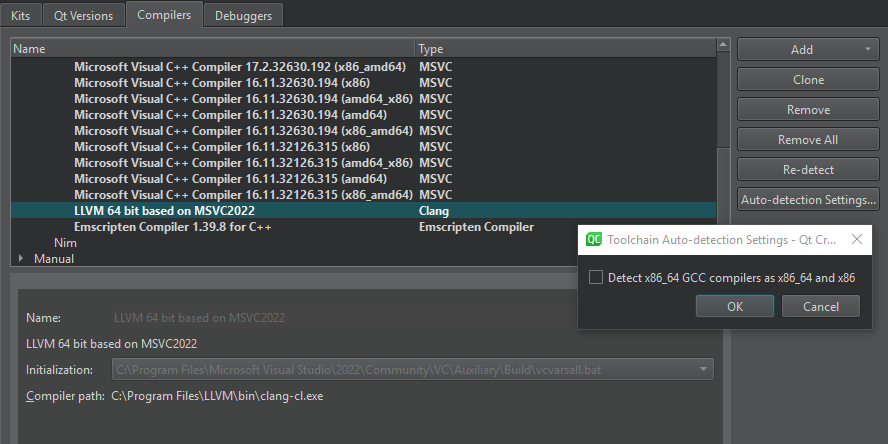The width and height of the screenshot is (888, 444).
Task: Click the Emscripten Compiler type cell
Action: coord(476,227)
